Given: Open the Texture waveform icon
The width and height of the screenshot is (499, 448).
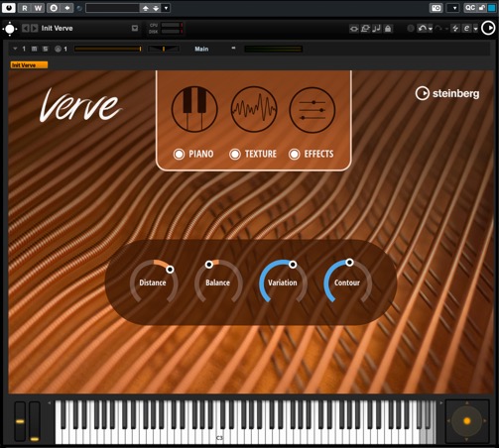Looking at the screenshot, I should pos(254,109).
